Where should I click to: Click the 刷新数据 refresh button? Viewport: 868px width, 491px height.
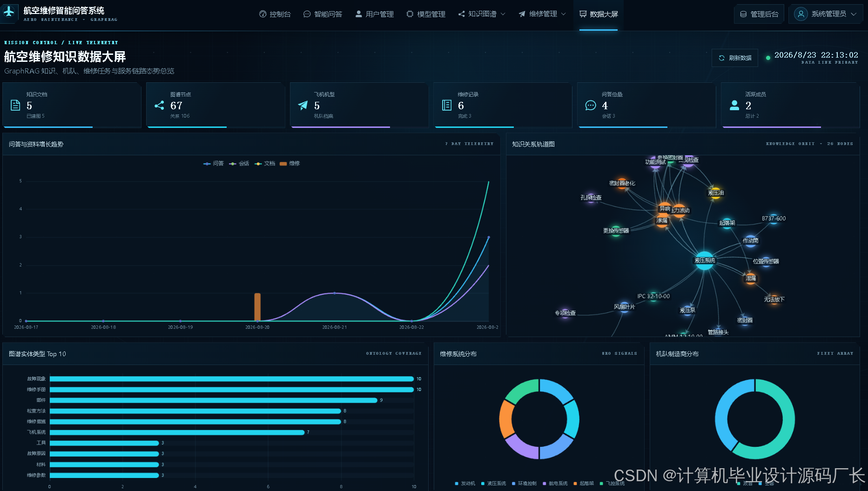pos(735,58)
